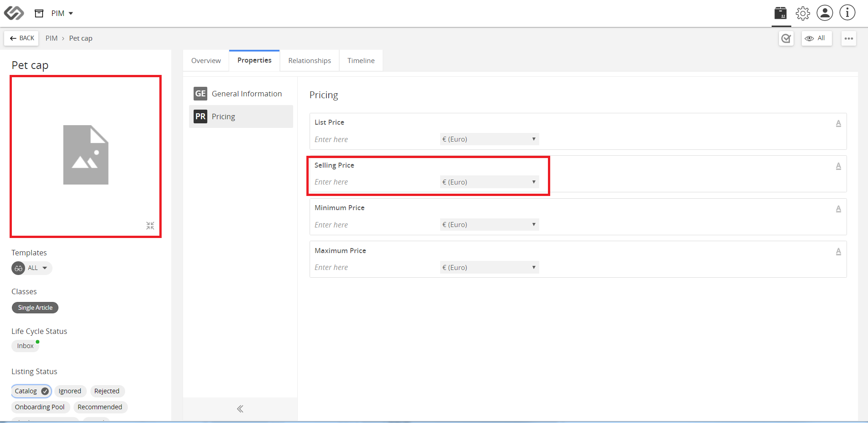Toggle the Rejected listing status
Image resolution: width=868 pixels, height=423 pixels.
click(x=107, y=391)
